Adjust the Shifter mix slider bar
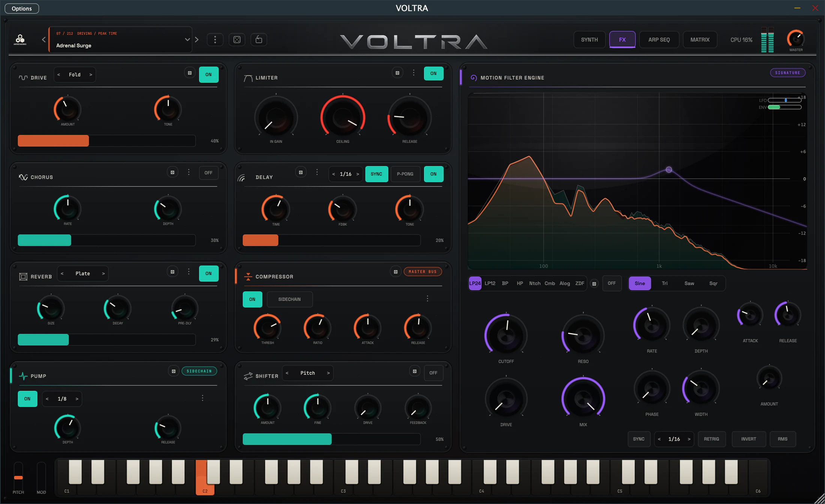 (x=331, y=439)
